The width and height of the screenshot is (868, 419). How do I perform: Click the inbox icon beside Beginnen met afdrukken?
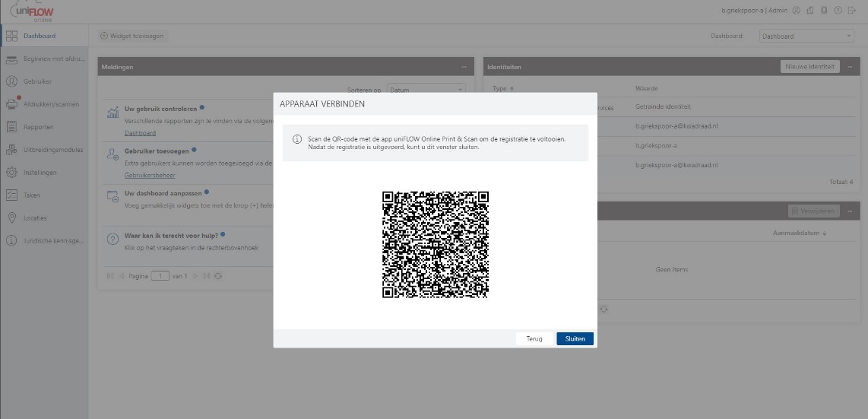click(11, 59)
